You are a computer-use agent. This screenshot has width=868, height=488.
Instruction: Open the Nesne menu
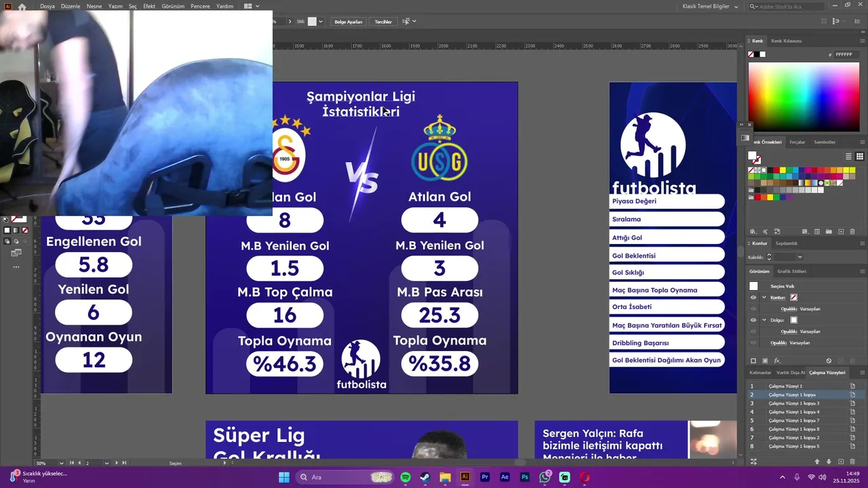pyautogui.click(x=94, y=6)
